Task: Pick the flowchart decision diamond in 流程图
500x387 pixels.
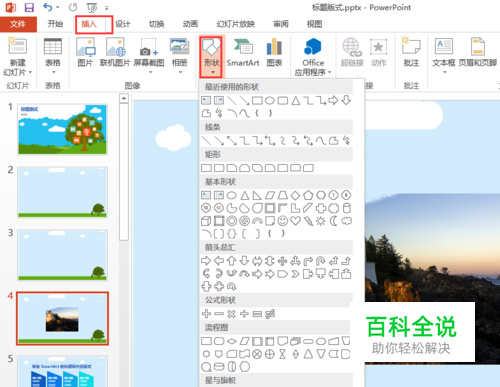Action: [231, 341]
